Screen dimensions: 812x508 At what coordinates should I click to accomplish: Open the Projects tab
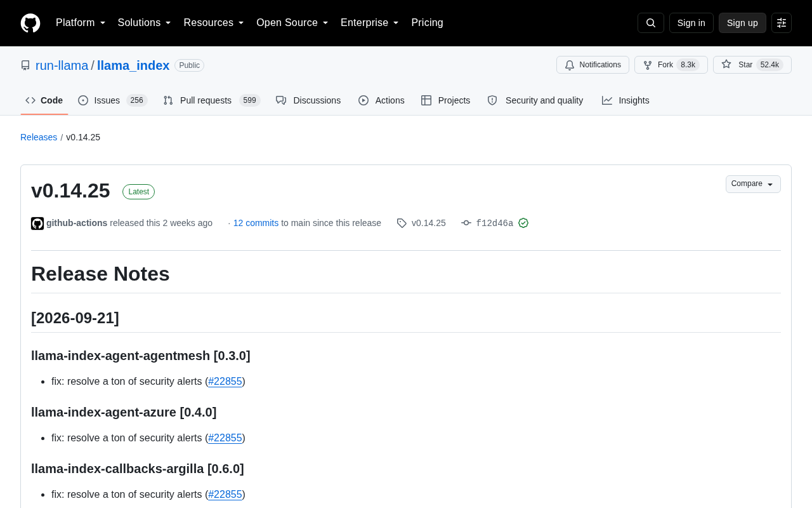(445, 100)
